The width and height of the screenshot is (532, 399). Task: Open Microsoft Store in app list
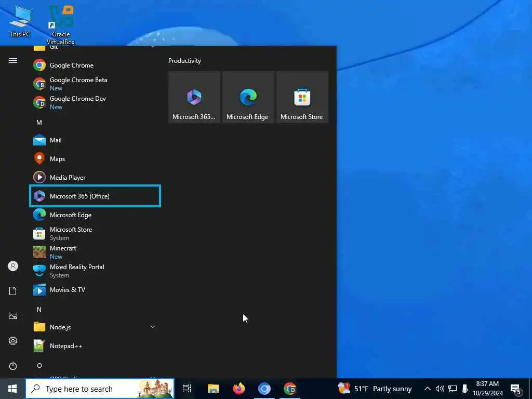click(95, 233)
